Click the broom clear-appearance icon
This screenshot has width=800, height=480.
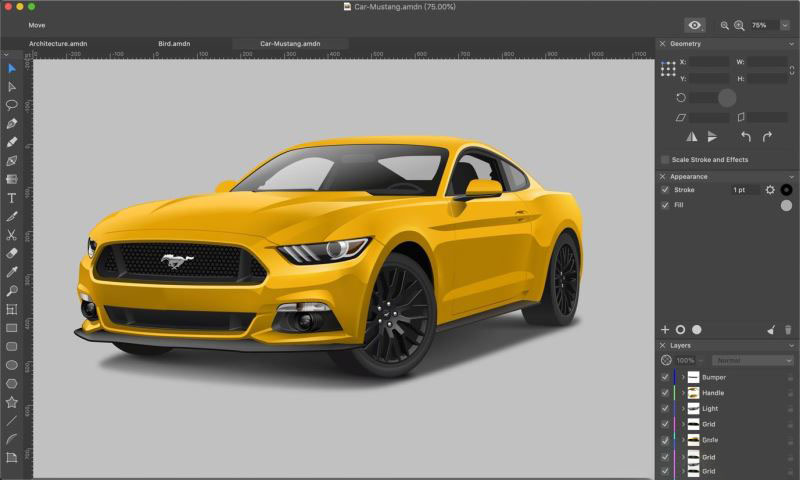pyautogui.click(x=771, y=330)
